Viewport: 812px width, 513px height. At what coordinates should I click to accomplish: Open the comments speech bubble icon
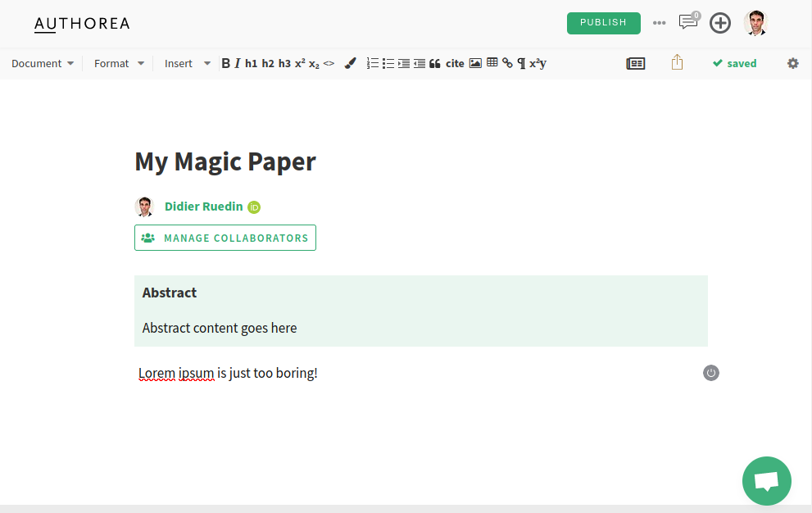pyautogui.click(x=688, y=22)
